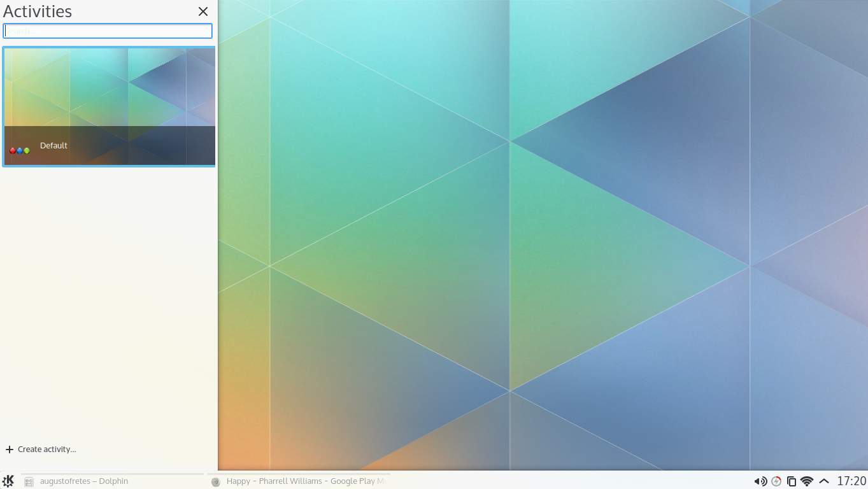Select the Default activity thumbnail
The height and width of the screenshot is (489, 868).
click(x=109, y=106)
